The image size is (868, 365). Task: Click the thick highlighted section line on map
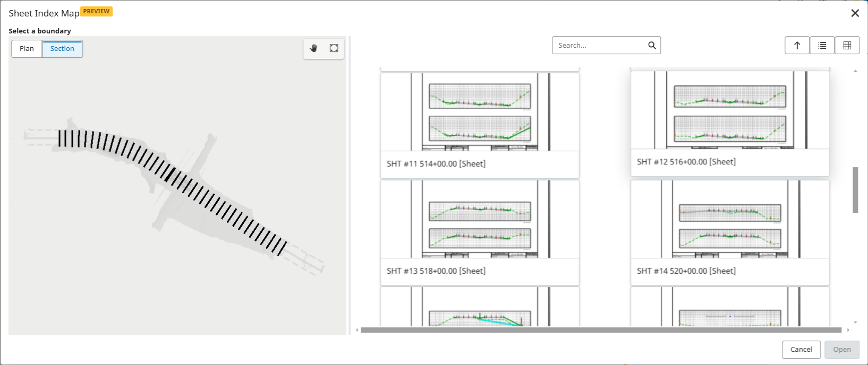tap(170, 175)
